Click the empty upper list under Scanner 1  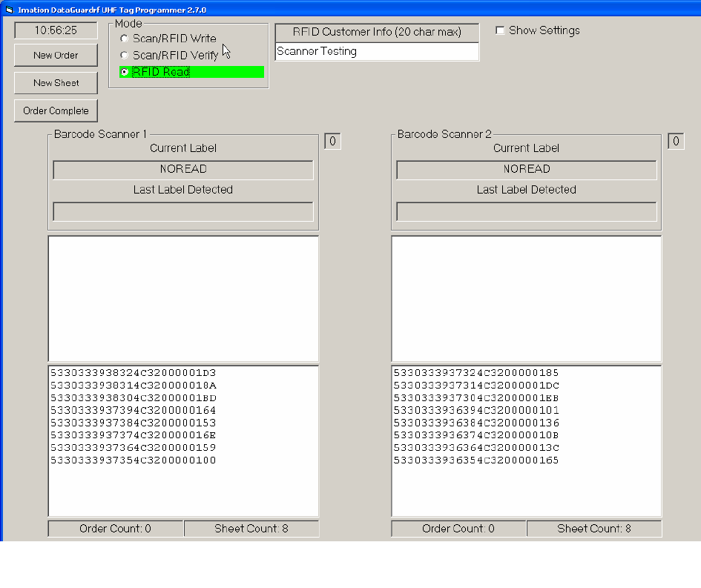tap(183, 299)
